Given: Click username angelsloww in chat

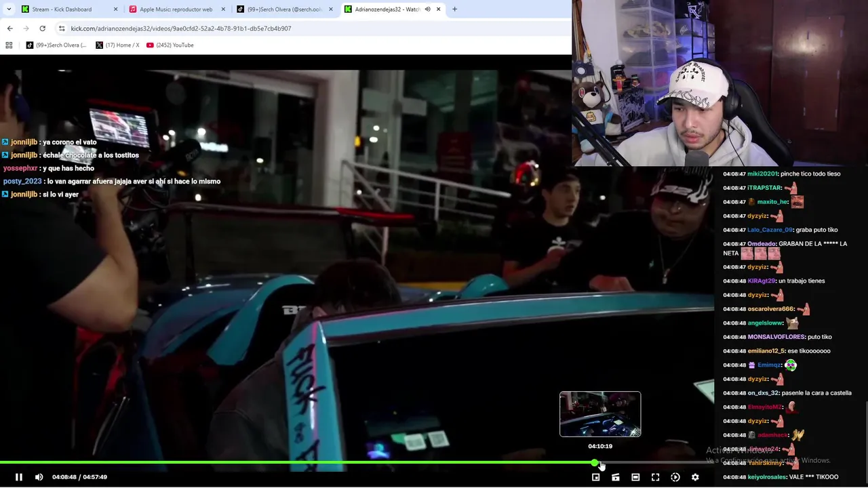Looking at the screenshot, I should pos(765,323).
